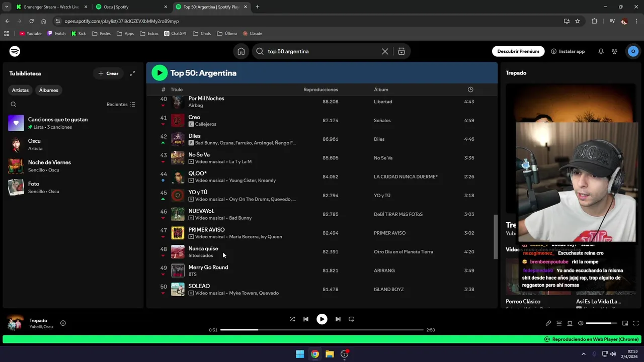Adjust the volume slider
Viewport: 644px width, 362px height.
601,323
